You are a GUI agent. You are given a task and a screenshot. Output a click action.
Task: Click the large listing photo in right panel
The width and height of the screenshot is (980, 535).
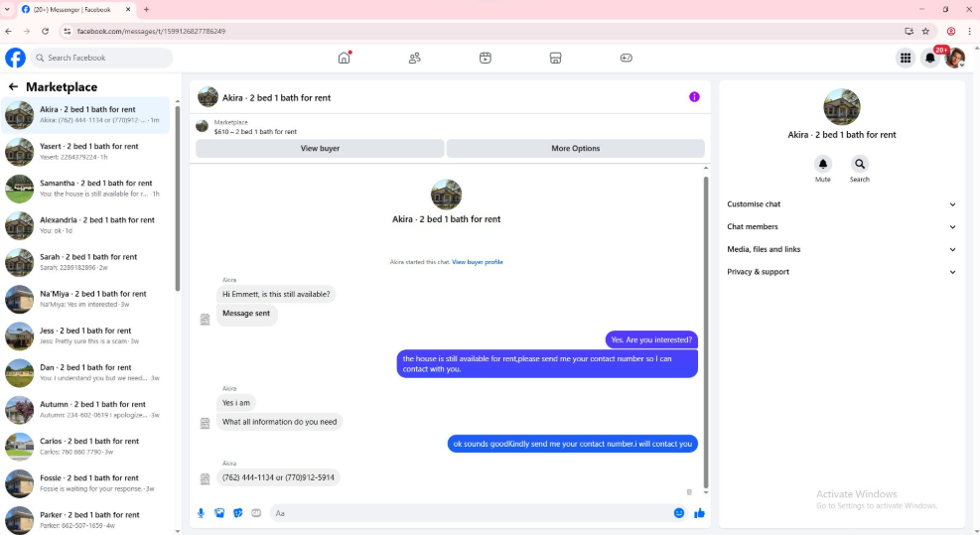tap(841, 107)
